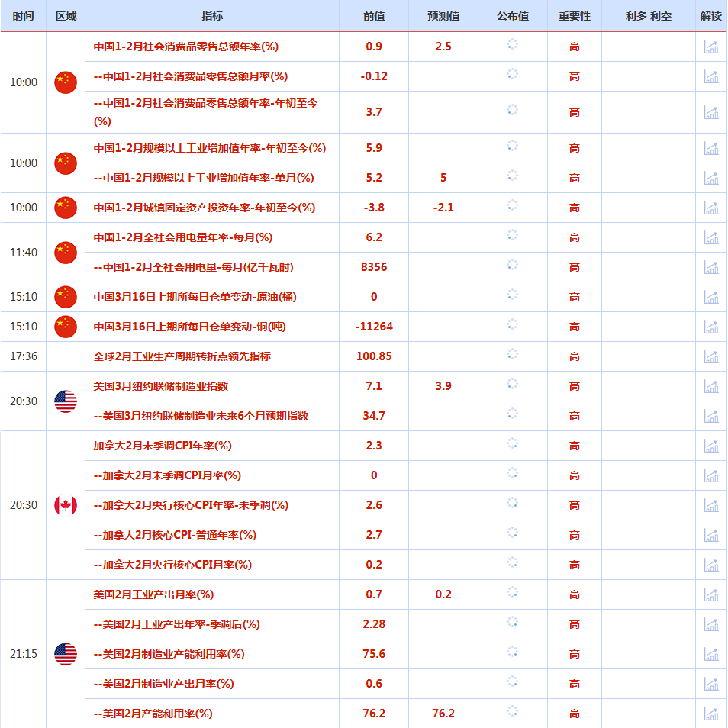
Task: Select previous value -11264
Action: point(374,327)
